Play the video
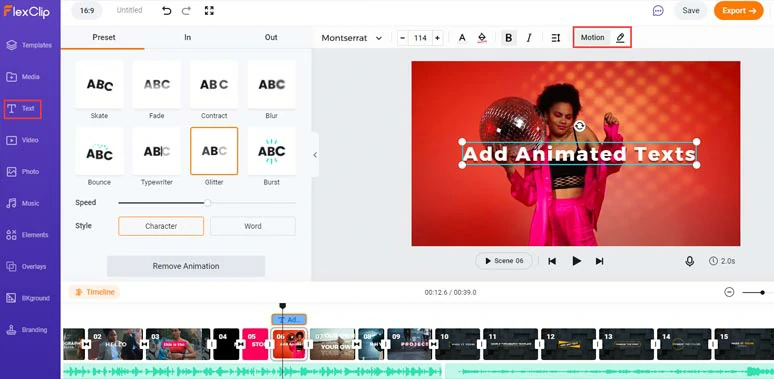The image size is (774, 379). 576,261
